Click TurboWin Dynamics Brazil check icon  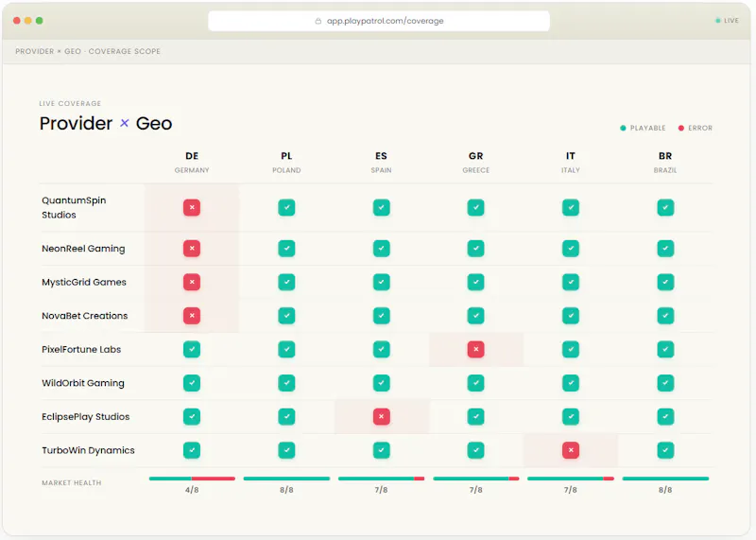point(665,450)
